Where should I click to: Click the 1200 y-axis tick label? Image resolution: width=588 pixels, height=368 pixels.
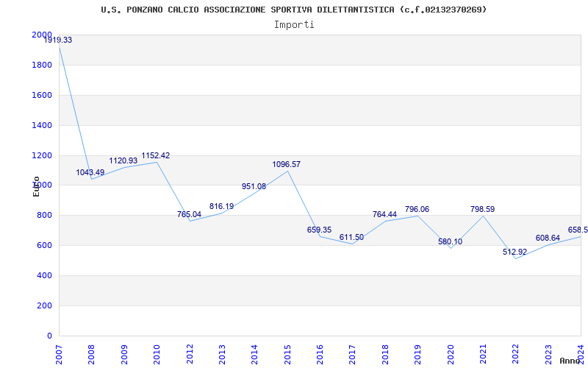(x=42, y=155)
